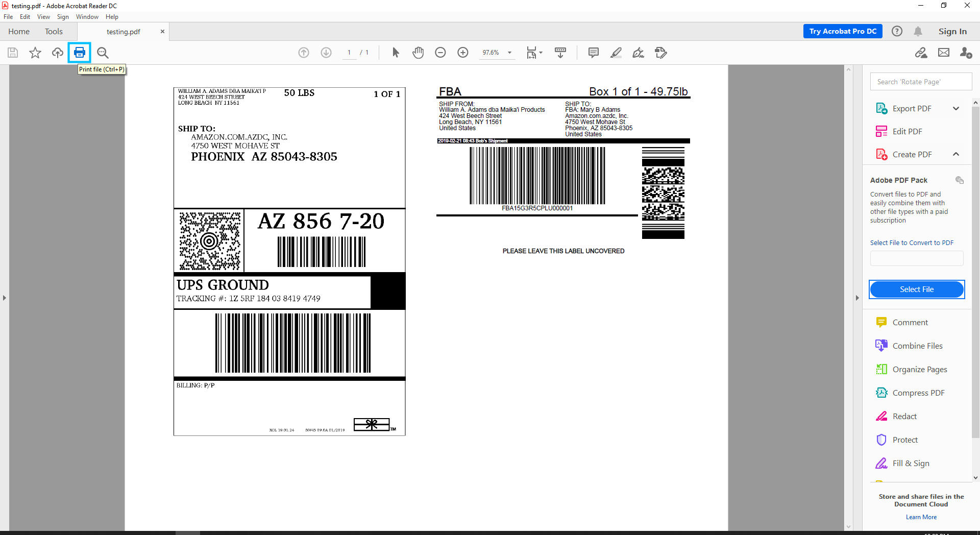This screenshot has width=980, height=535.
Task: Open the Find text magnifier
Action: tap(103, 53)
